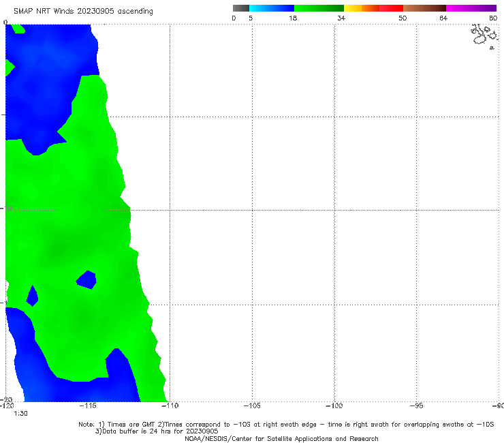
Task: Click the brown segment of the color bar
Action: click(x=424, y=8)
